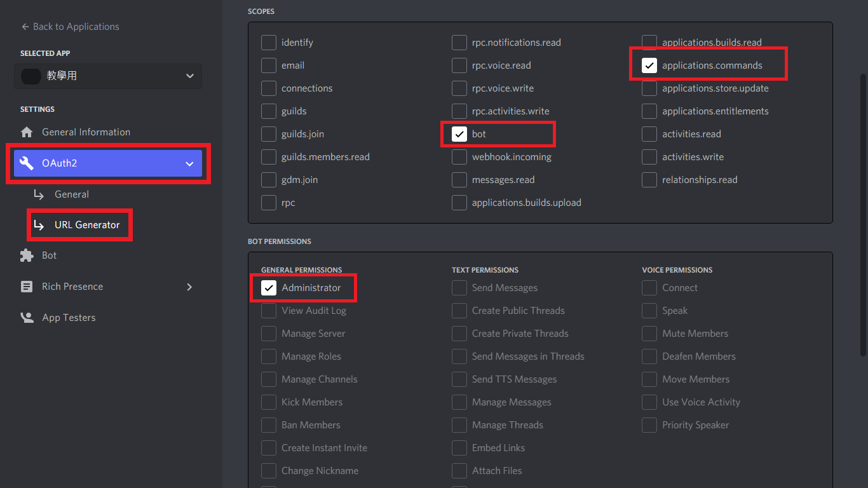
Task: Open the General OAuth2 subpage
Action: point(71,194)
